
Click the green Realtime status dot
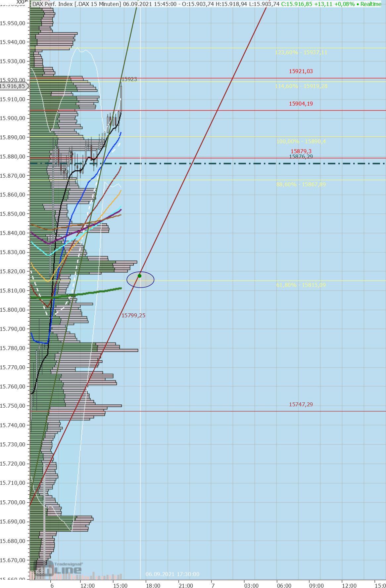click(358, 4)
